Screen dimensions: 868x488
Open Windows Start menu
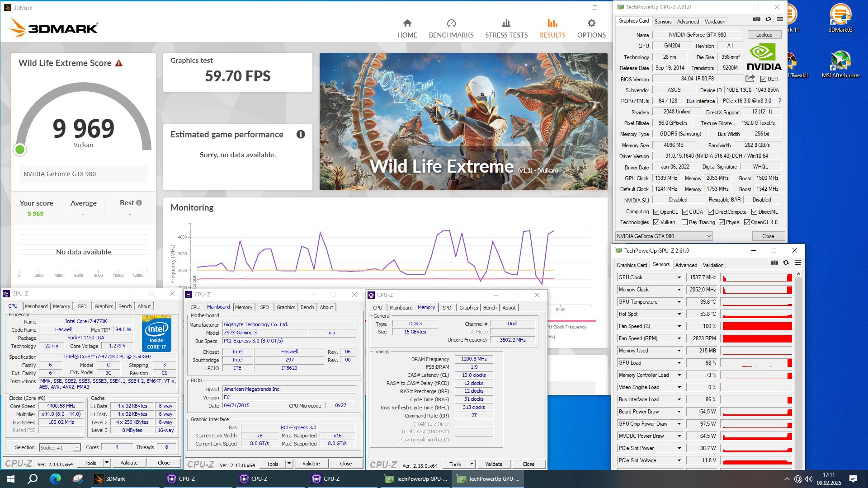coord(11,479)
